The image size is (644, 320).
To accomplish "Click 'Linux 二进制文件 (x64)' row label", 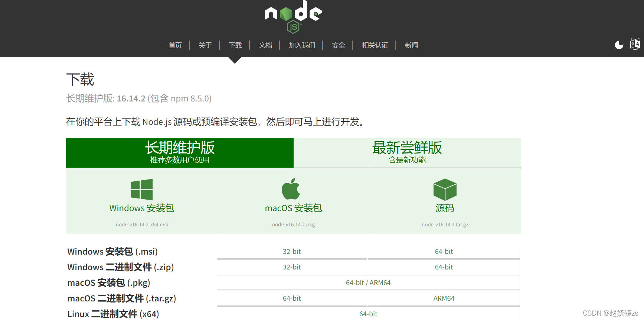I will point(113,314).
